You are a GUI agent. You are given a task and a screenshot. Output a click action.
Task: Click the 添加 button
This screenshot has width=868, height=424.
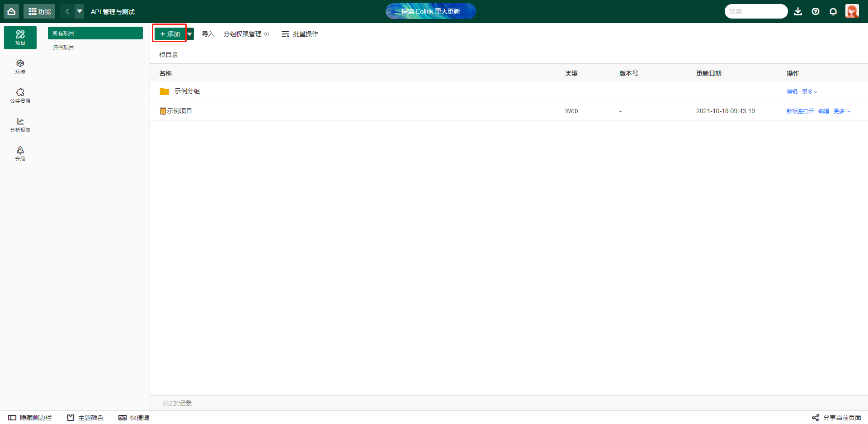170,34
